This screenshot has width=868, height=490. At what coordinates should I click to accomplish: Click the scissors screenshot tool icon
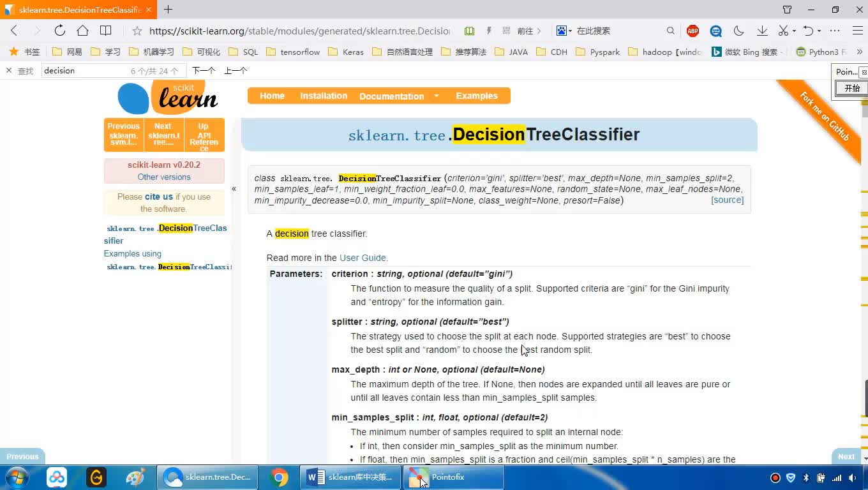tap(783, 31)
